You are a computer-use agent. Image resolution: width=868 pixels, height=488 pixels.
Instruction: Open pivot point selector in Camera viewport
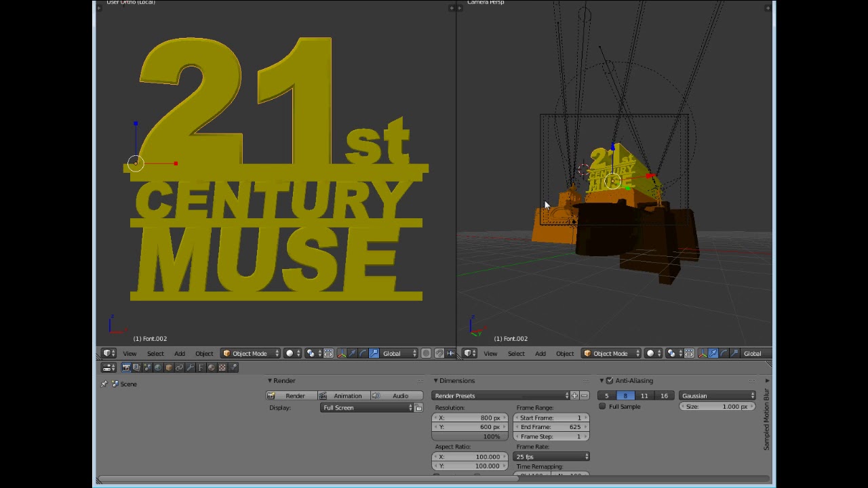coord(673,353)
